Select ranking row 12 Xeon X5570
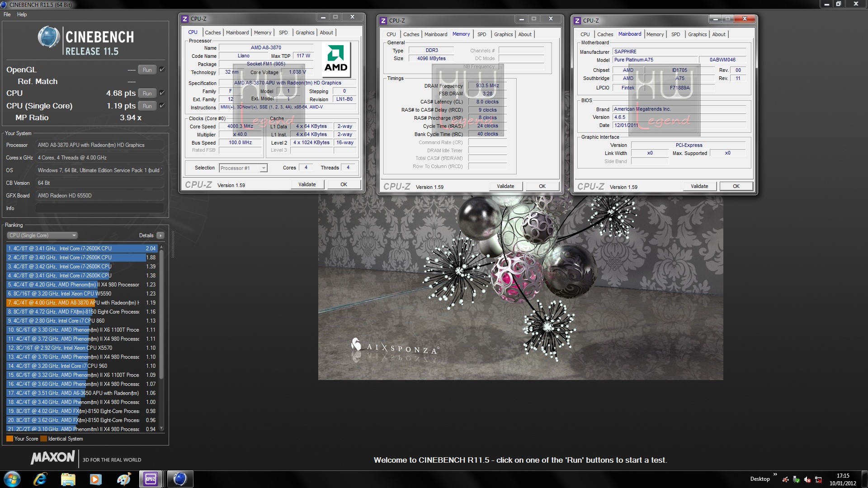Screen dimensions: 868x488 81,348
